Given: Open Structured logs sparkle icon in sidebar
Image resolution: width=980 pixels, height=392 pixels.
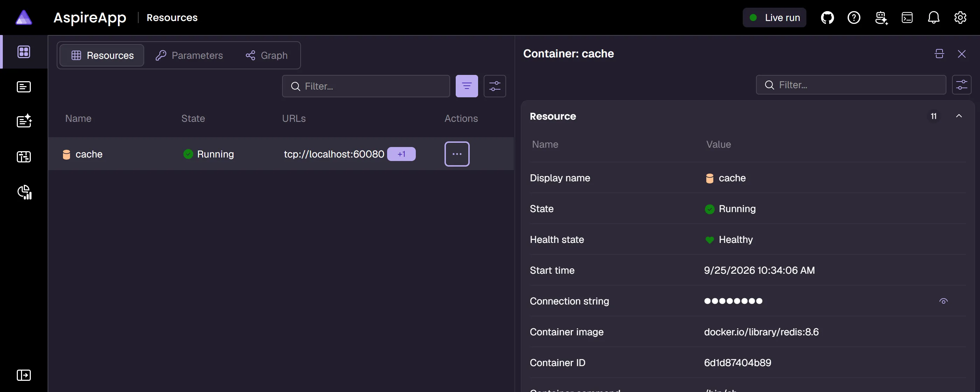Looking at the screenshot, I should 24,121.
